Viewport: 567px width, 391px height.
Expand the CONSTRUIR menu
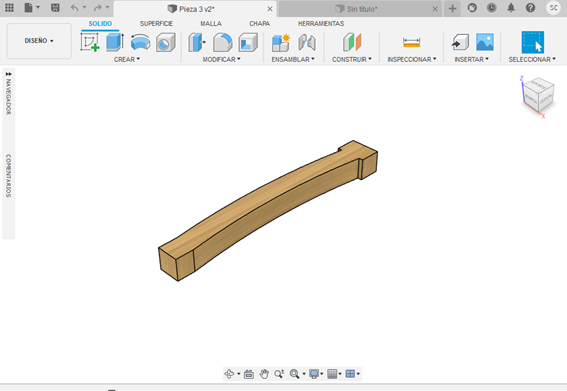pos(352,59)
